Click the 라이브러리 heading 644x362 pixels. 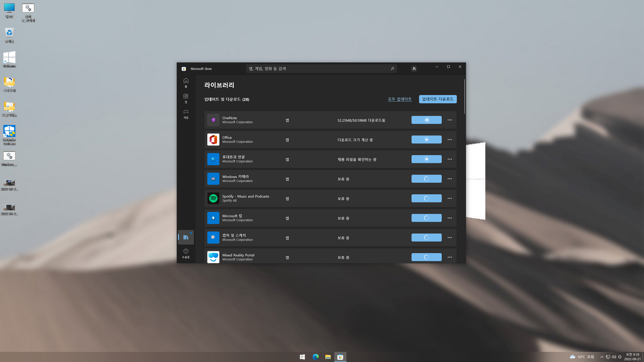tap(219, 85)
